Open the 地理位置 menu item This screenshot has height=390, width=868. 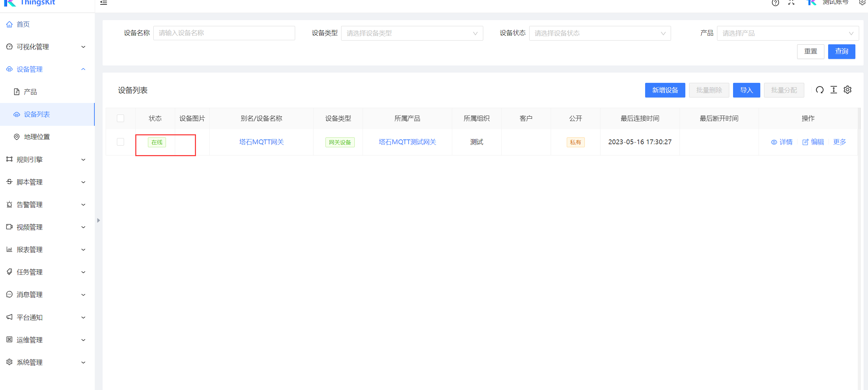click(37, 137)
